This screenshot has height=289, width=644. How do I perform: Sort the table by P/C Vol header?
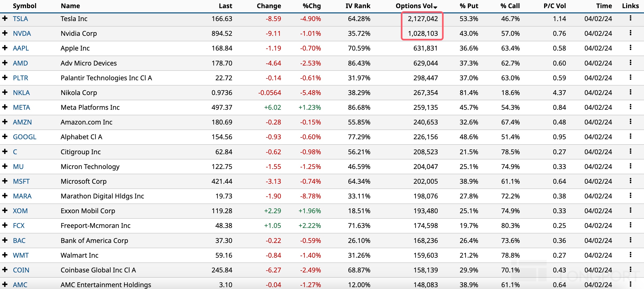click(x=554, y=6)
